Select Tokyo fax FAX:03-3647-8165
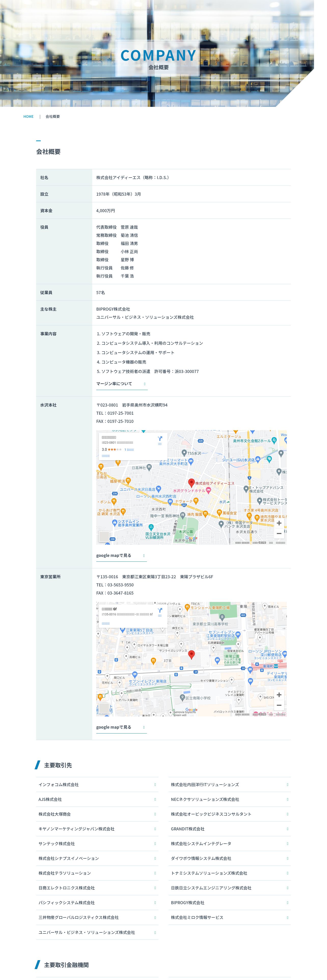 coord(115,593)
